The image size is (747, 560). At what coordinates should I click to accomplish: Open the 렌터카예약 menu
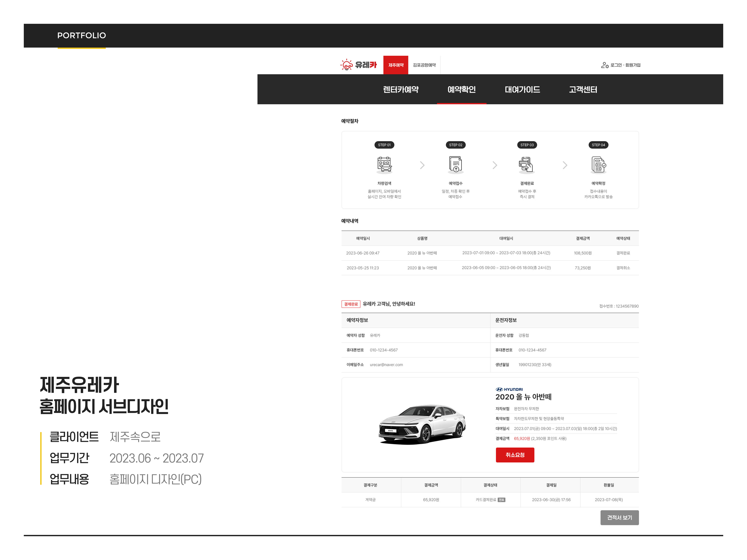[x=401, y=89]
